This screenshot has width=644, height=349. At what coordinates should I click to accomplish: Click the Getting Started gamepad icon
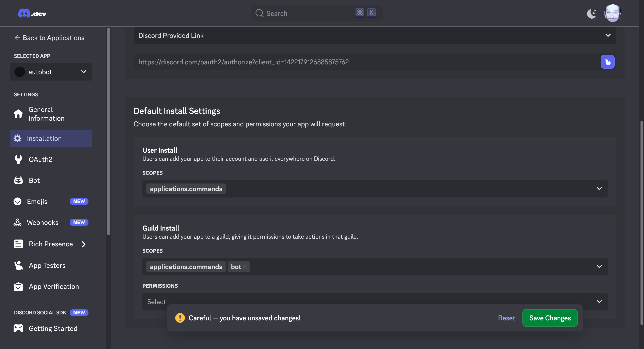point(18,328)
